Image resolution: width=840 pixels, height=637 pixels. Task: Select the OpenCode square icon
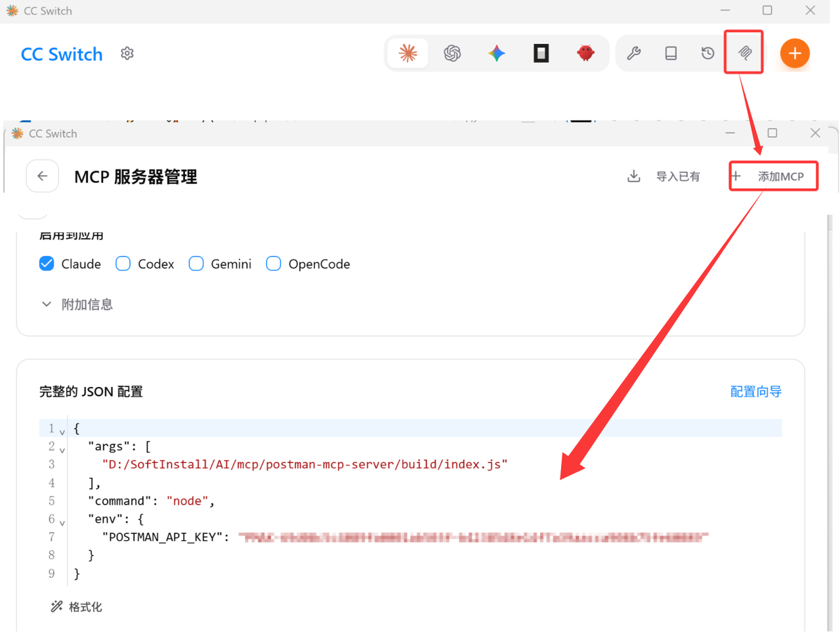point(541,53)
